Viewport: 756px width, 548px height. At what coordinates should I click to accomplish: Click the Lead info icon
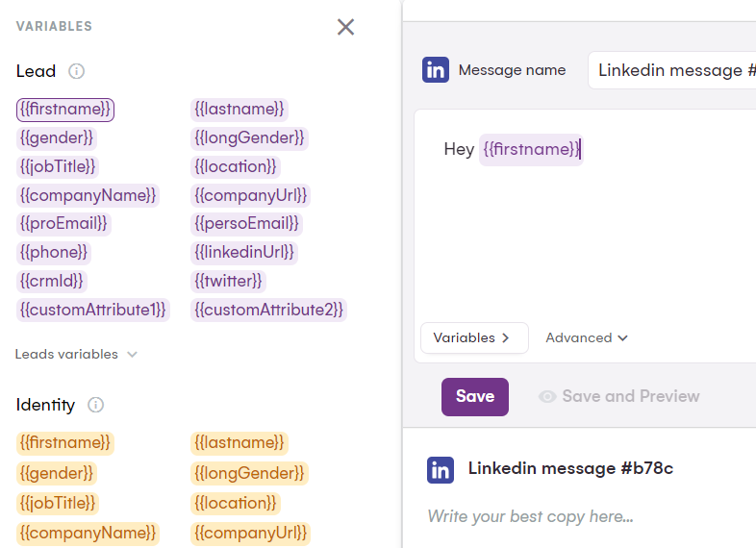pos(77,71)
